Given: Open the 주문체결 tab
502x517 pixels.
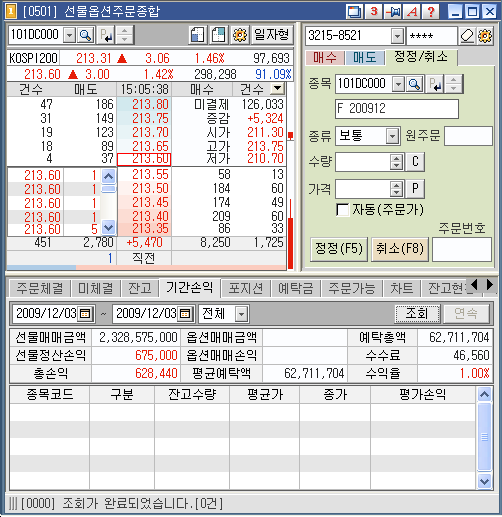Looking at the screenshot, I should click(x=40, y=288).
